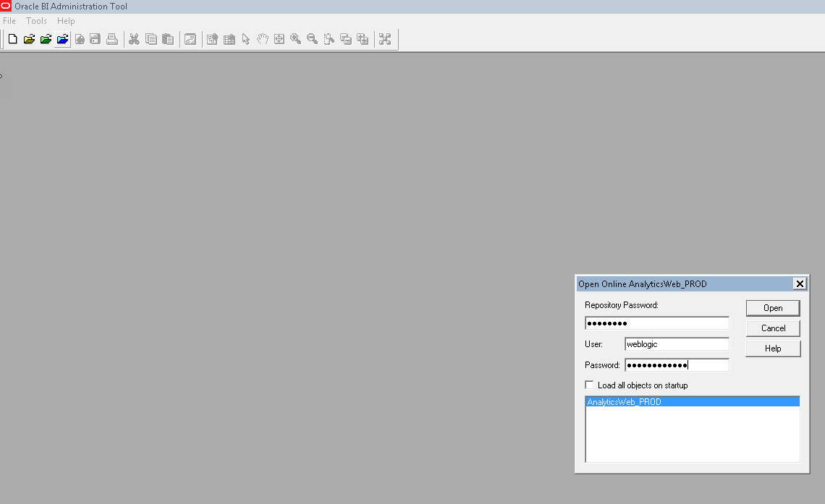
Task: Activate the hand pan tool
Action: click(x=262, y=39)
